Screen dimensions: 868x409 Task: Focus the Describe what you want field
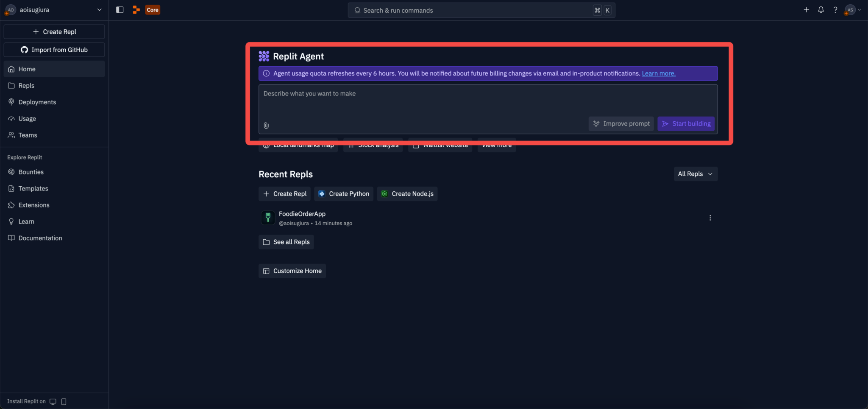click(x=424, y=102)
